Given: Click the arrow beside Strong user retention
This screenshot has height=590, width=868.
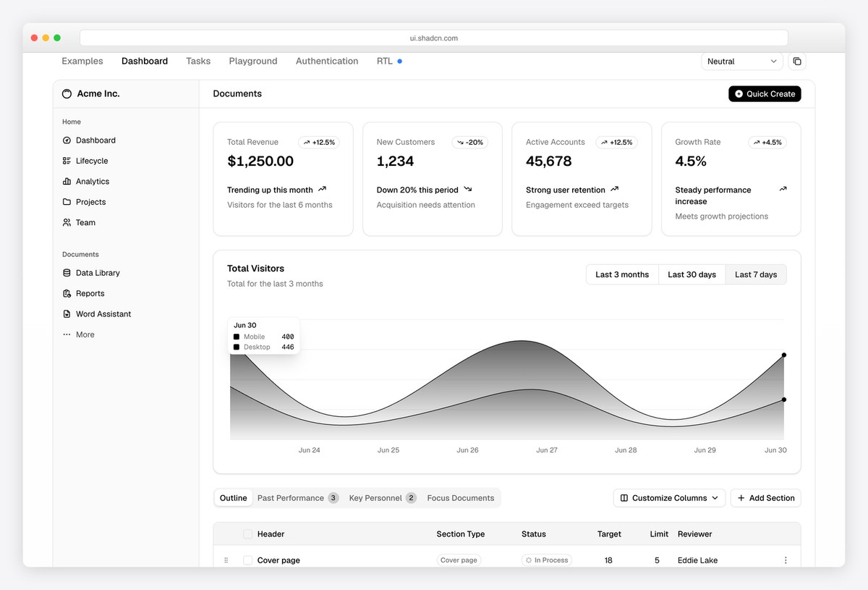Looking at the screenshot, I should pyautogui.click(x=614, y=190).
